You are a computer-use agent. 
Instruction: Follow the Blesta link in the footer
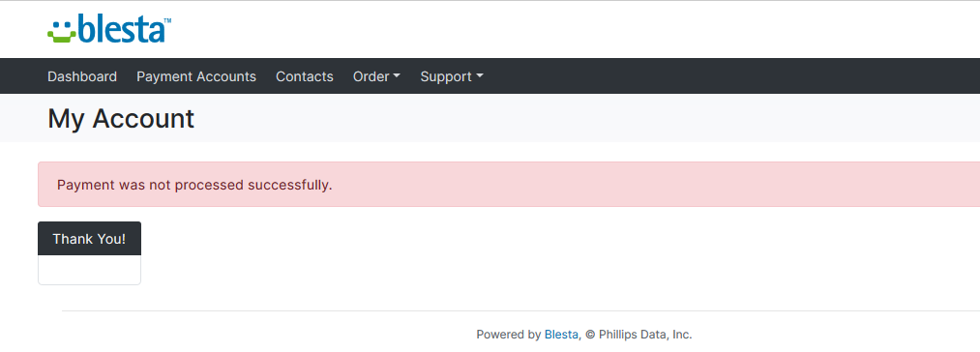pos(561,335)
